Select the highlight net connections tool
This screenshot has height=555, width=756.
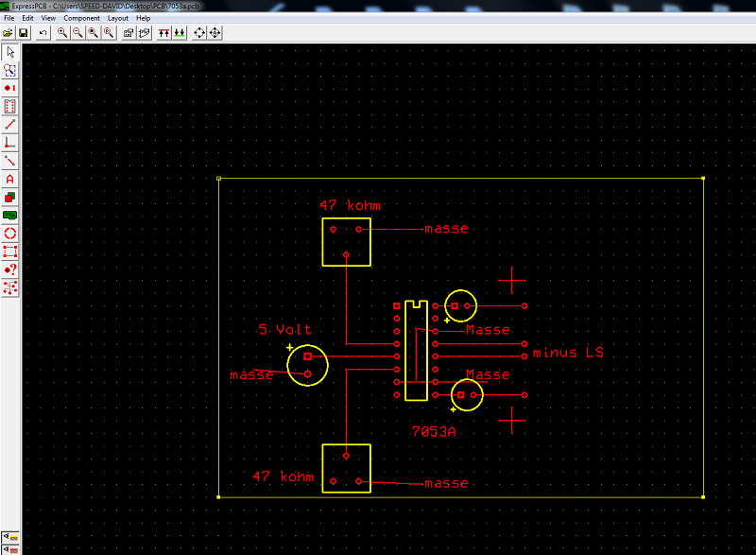click(10, 288)
